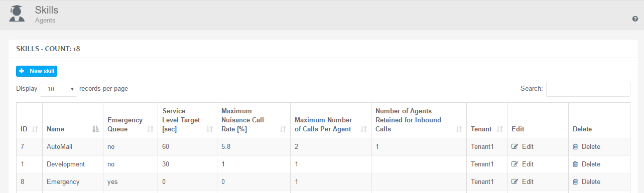Image resolution: width=644 pixels, height=193 pixels.
Task: Sort by Tenant column arrows
Action: [499, 129]
